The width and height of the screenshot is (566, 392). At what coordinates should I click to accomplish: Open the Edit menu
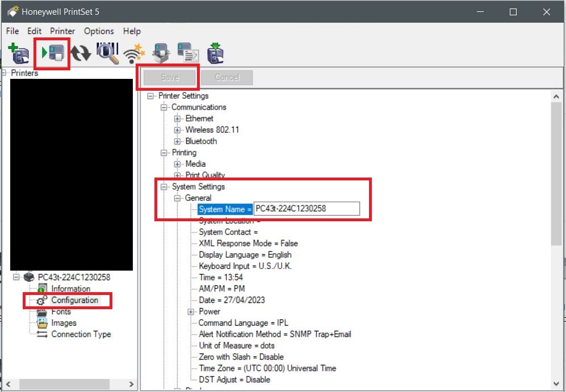click(34, 31)
